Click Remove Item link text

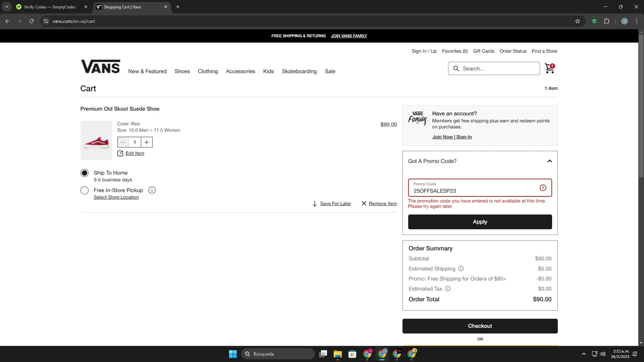[x=383, y=204]
